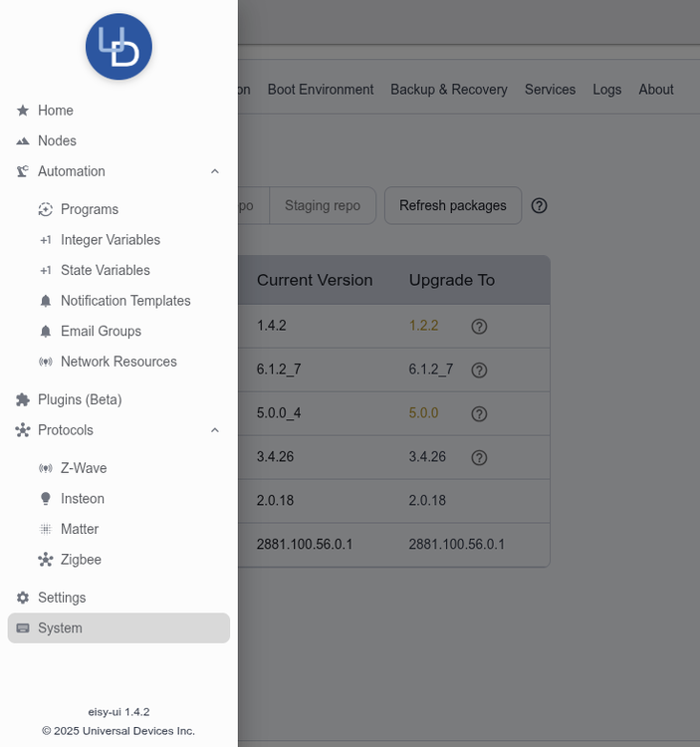
Task: Click the Programs icon
Action: pyautogui.click(x=46, y=209)
